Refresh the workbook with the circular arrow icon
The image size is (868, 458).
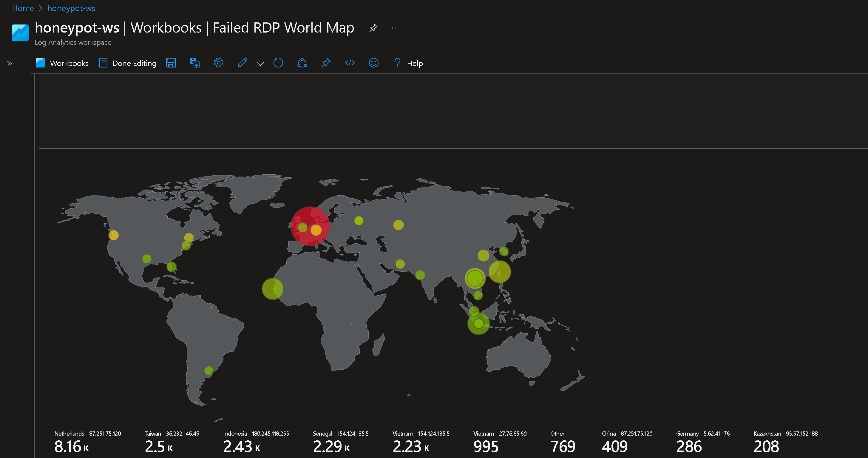pyautogui.click(x=278, y=63)
